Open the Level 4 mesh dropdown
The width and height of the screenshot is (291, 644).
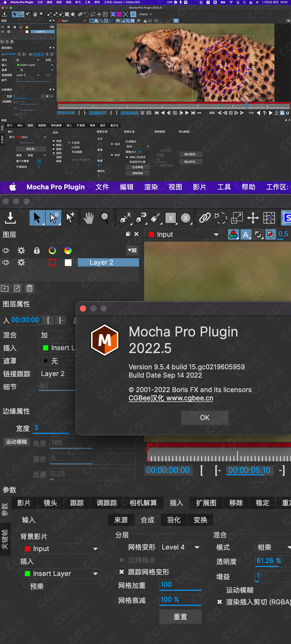coord(180,547)
